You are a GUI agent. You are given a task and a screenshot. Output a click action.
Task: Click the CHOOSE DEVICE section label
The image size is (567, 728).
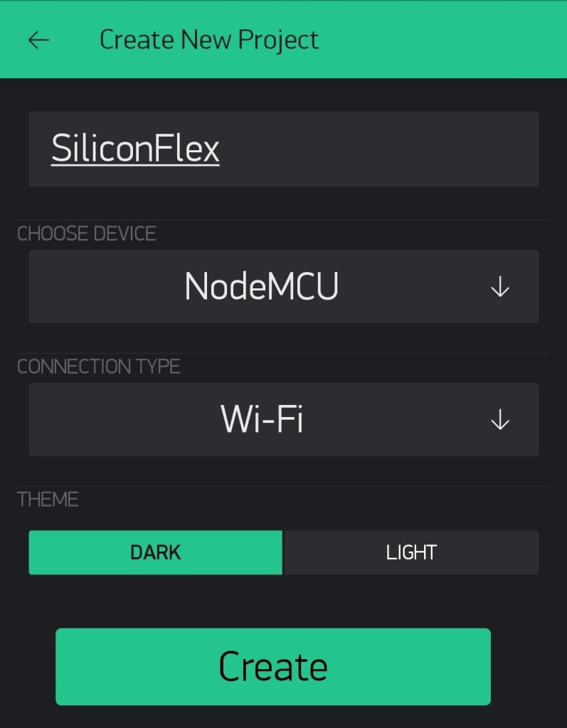click(x=86, y=233)
